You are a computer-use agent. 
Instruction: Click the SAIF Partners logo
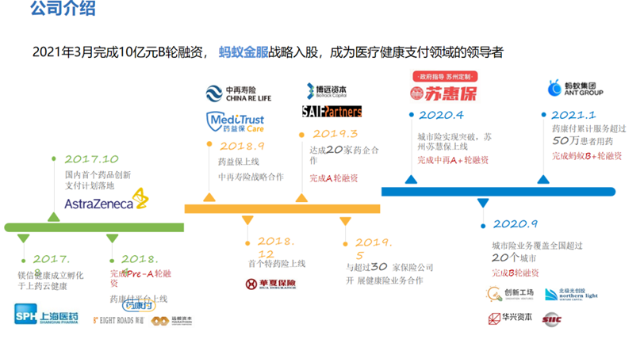pyautogui.click(x=332, y=111)
